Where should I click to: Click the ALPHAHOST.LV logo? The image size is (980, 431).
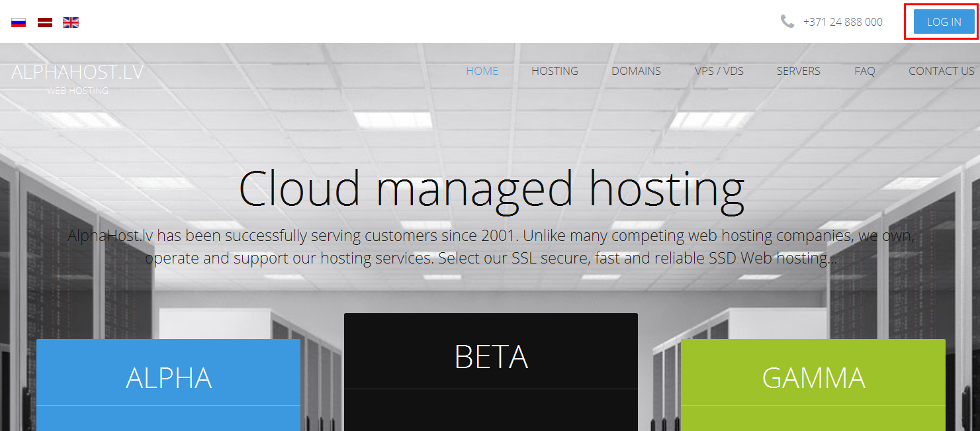tap(77, 72)
